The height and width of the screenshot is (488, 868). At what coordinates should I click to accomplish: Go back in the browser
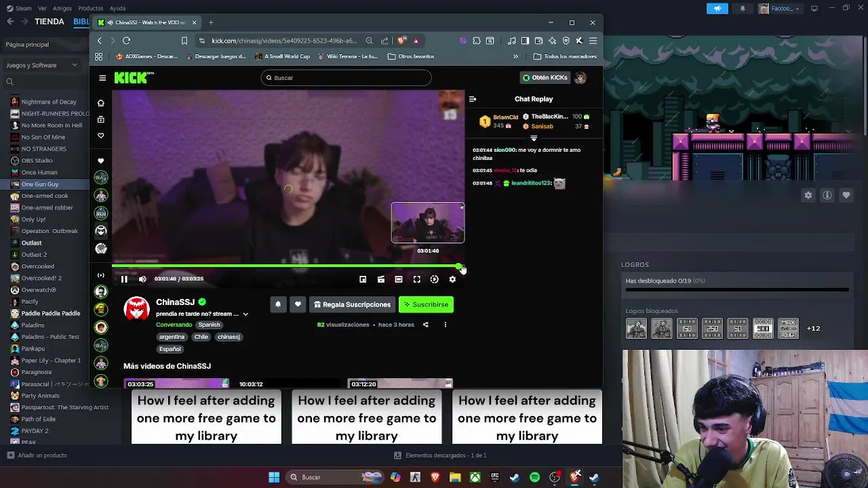point(99,41)
